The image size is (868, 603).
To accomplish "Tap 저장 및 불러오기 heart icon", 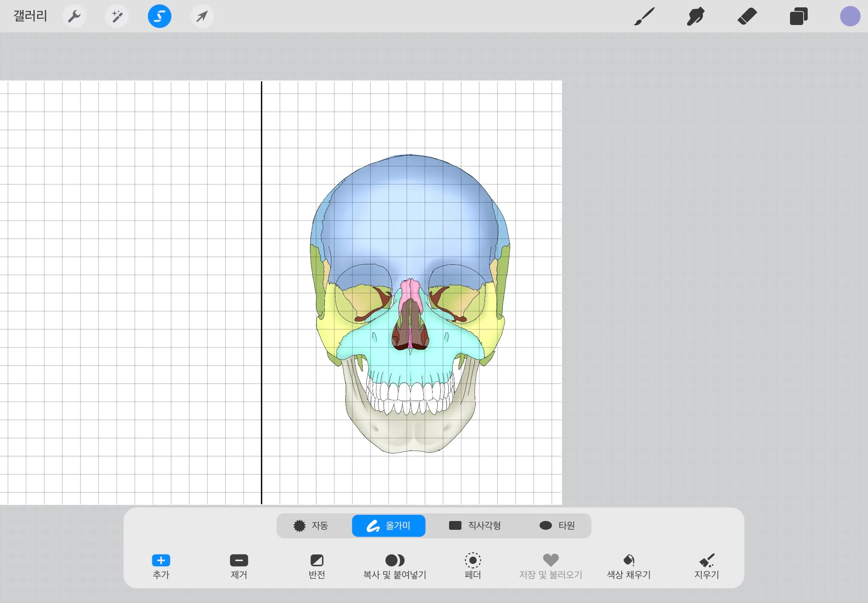I will (x=551, y=567).
